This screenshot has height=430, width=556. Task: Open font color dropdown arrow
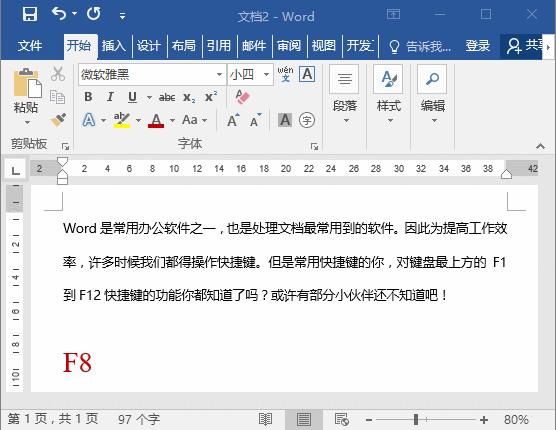(x=172, y=121)
